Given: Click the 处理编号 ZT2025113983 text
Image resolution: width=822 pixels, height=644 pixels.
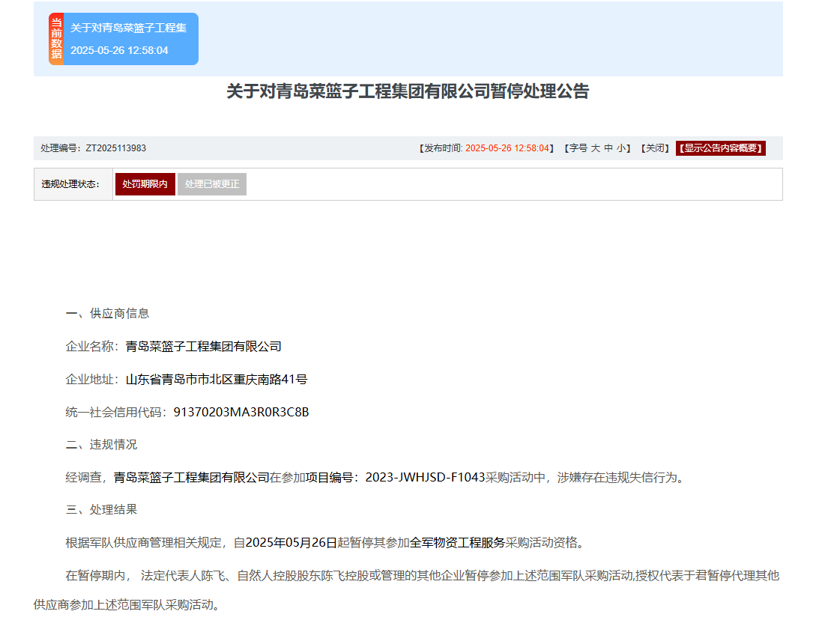Looking at the screenshot, I should [x=94, y=148].
